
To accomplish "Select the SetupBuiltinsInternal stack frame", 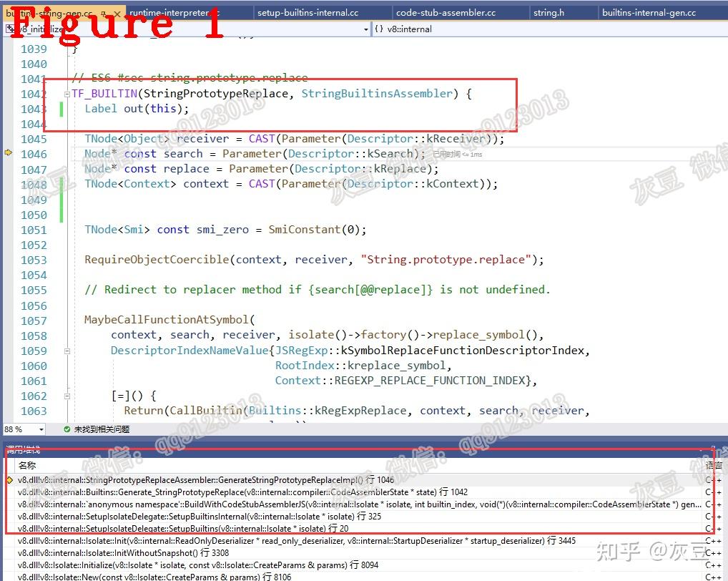I will 200,517.
